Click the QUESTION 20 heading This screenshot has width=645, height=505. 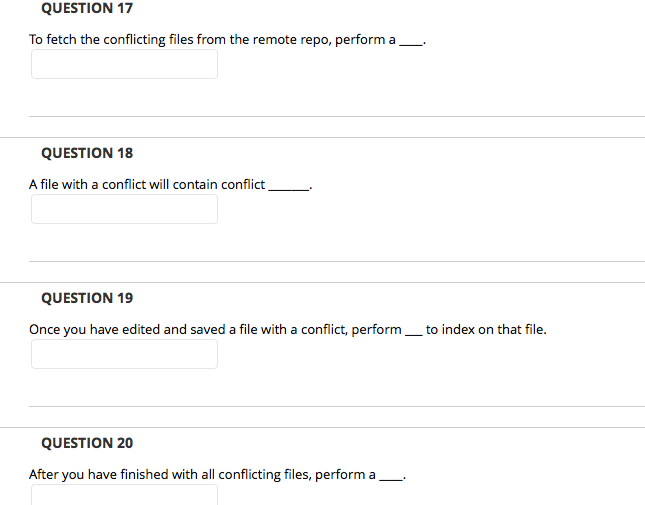[87, 443]
